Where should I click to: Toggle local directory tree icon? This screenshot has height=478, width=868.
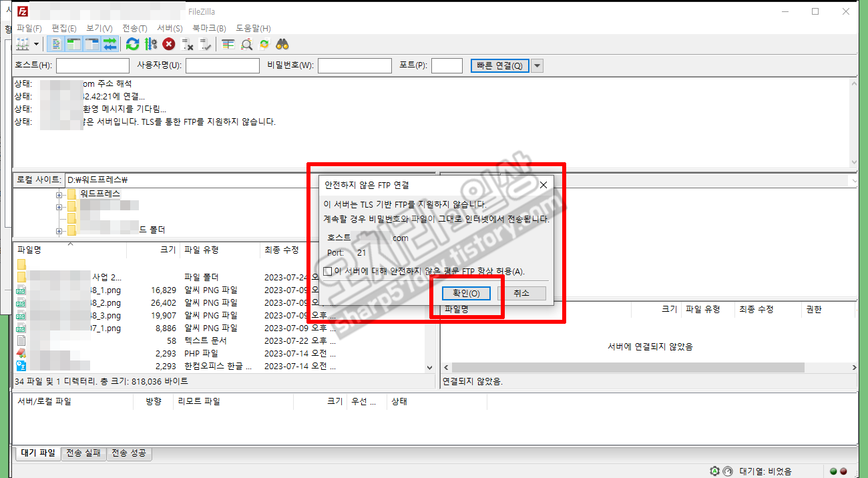(x=74, y=44)
